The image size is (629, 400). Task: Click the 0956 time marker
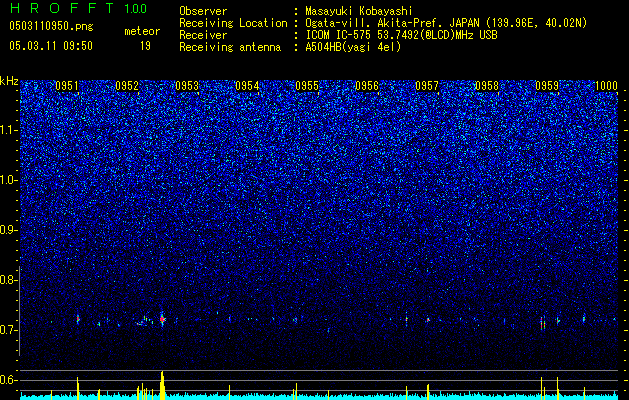pyautogui.click(x=367, y=86)
